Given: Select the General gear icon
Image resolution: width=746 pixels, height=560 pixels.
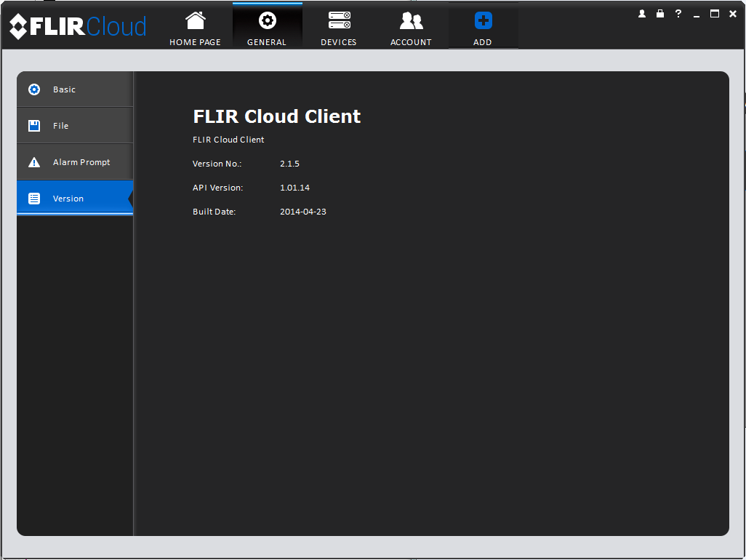Looking at the screenshot, I should pyautogui.click(x=267, y=20).
